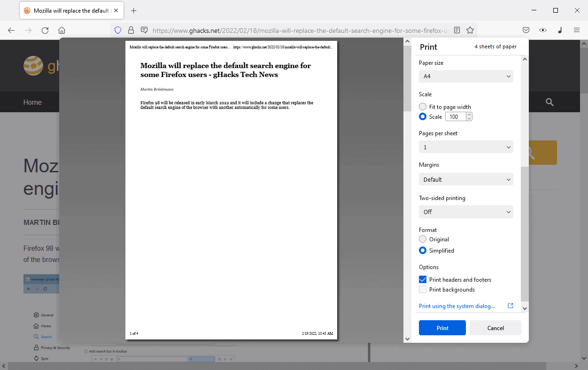Image resolution: width=588 pixels, height=370 pixels.
Task: Select the Original format radio button
Action: point(423,239)
